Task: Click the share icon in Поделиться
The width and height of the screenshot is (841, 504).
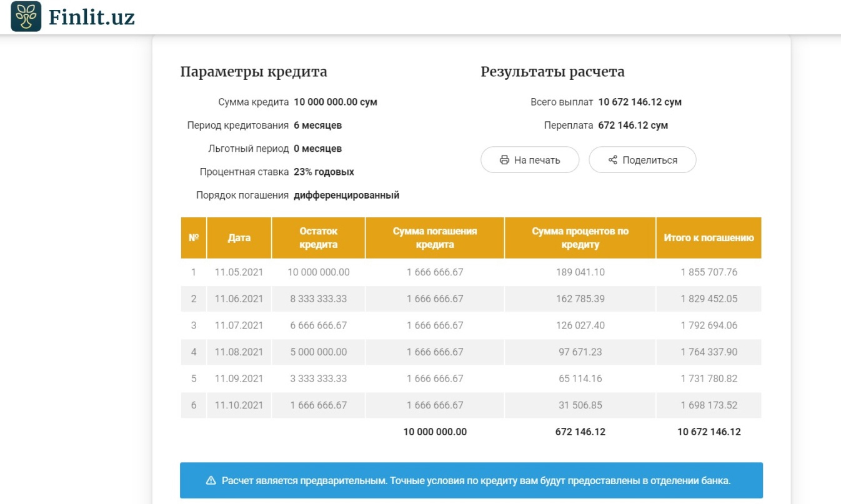Action: coord(612,160)
